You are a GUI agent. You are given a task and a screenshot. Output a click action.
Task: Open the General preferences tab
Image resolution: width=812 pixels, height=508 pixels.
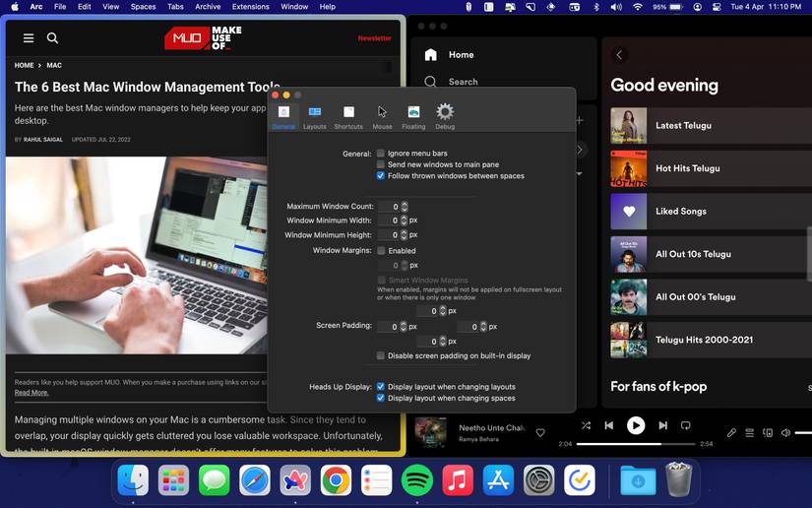coord(283,117)
